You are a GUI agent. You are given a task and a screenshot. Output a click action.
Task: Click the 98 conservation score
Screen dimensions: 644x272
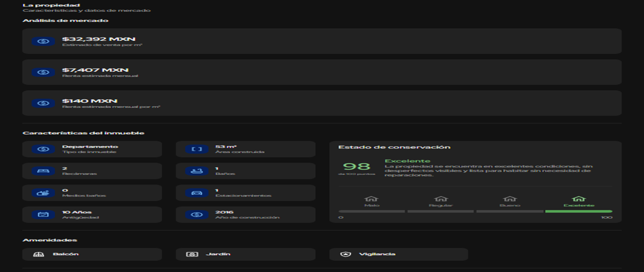coord(356,167)
